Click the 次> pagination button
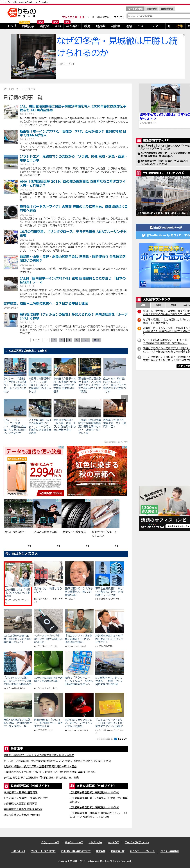Viewport: 190px width, 868px height. point(85,340)
